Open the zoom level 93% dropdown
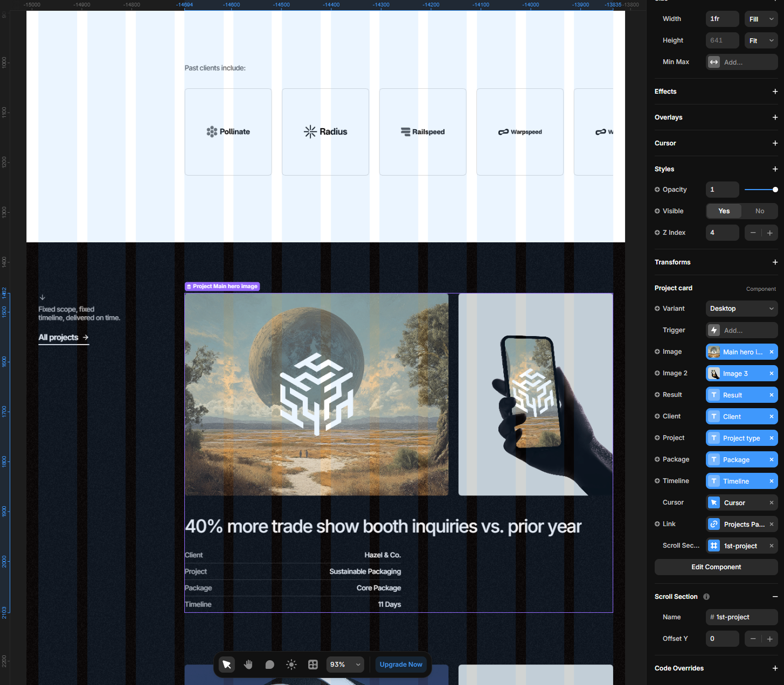Screen dimensions: 784x685 click(x=345, y=665)
